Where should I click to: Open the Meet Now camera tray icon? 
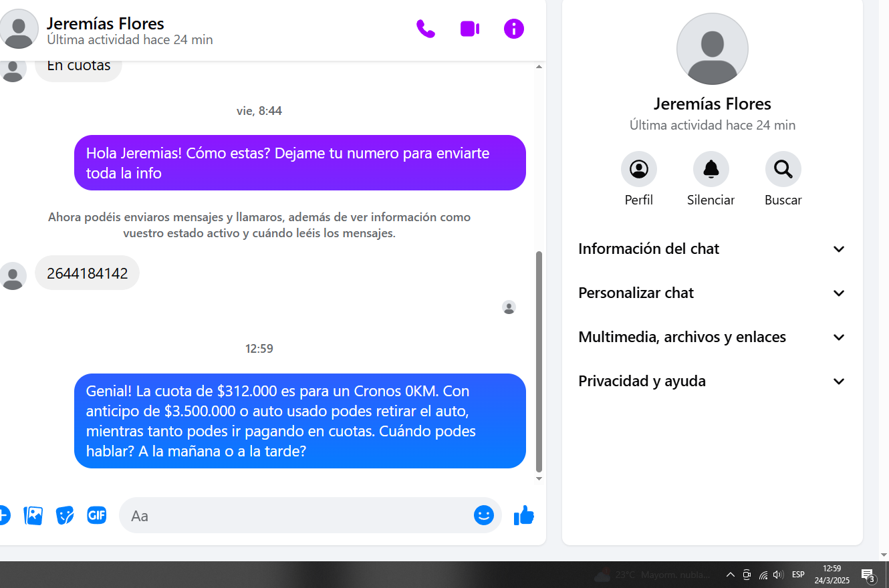(x=747, y=575)
